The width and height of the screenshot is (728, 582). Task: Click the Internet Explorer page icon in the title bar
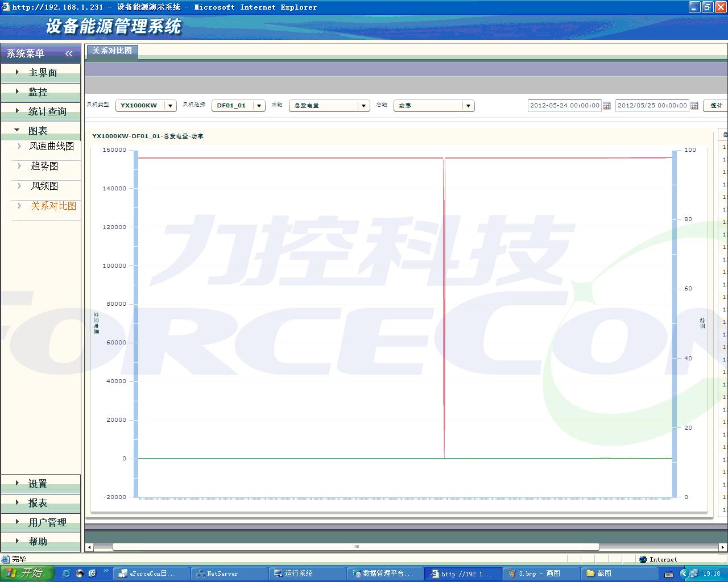click(x=6, y=7)
